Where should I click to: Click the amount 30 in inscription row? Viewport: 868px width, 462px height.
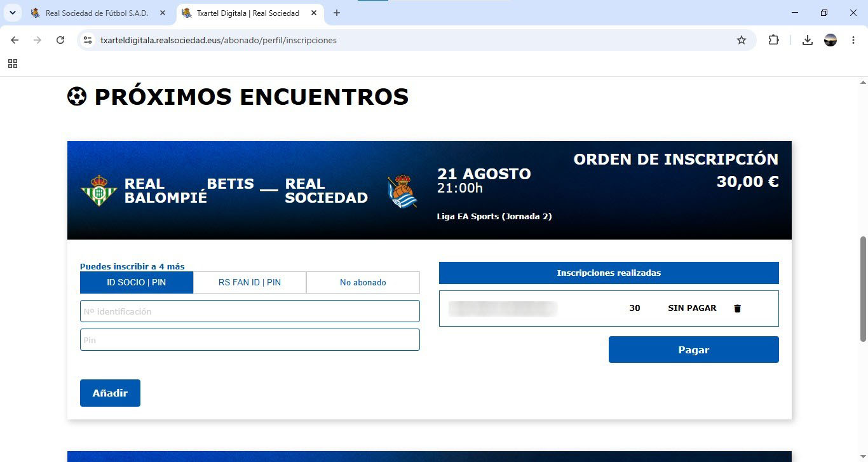(634, 308)
